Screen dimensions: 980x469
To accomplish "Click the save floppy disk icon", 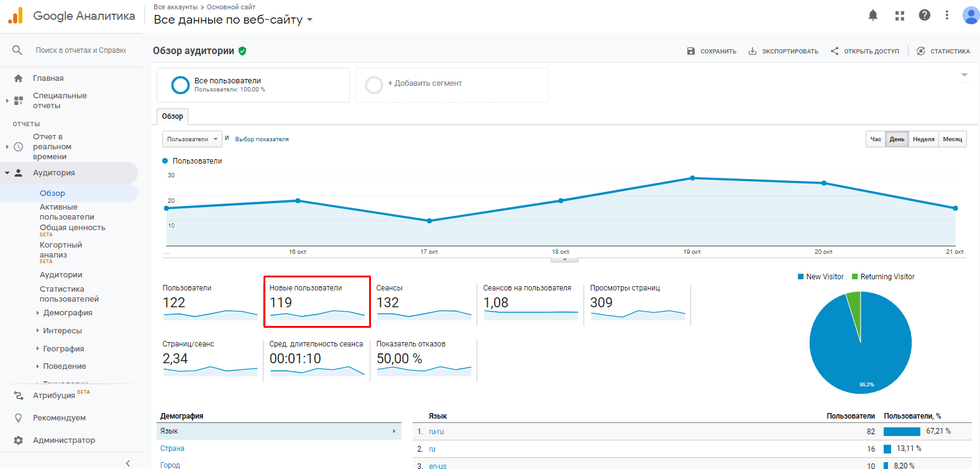I will point(691,51).
